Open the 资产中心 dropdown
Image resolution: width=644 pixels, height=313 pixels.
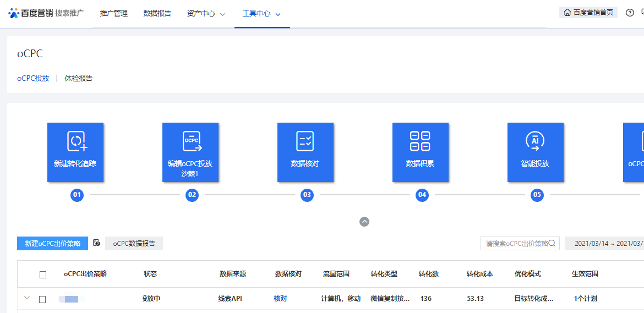[206, 14]
